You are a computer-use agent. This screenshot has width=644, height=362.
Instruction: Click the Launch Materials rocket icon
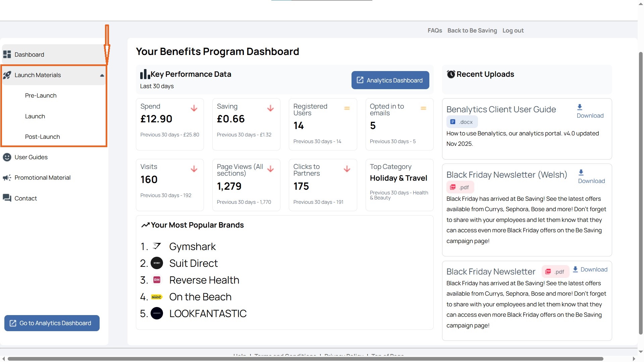pos(7,75)
